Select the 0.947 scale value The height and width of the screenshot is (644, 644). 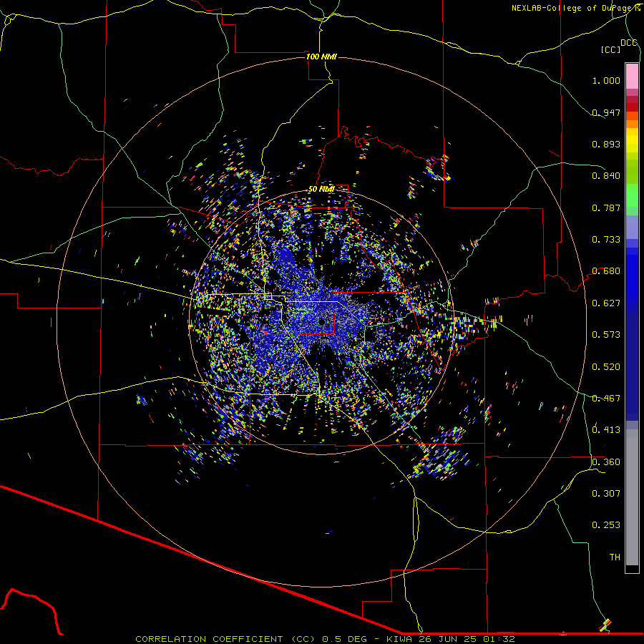click(x=606, y=112)
